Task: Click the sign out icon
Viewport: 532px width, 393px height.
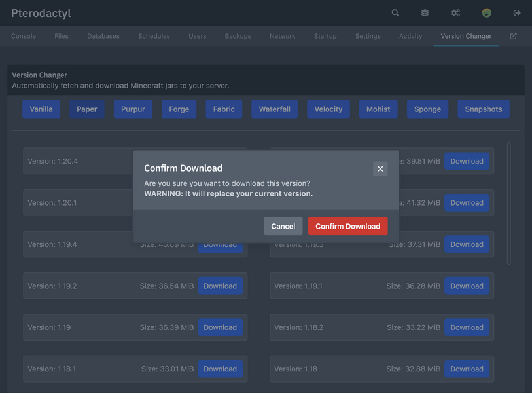Action: 517,13
